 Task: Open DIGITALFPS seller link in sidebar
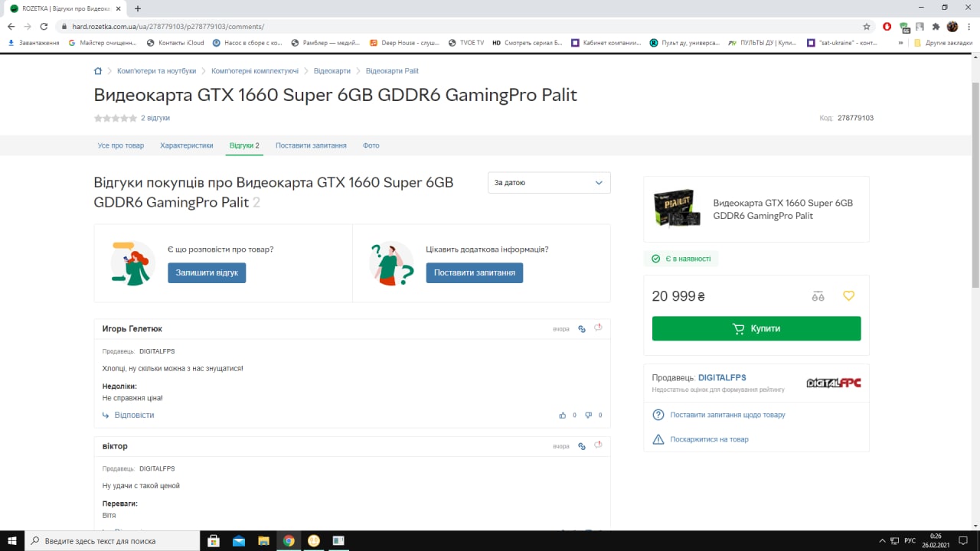[722, 378]
